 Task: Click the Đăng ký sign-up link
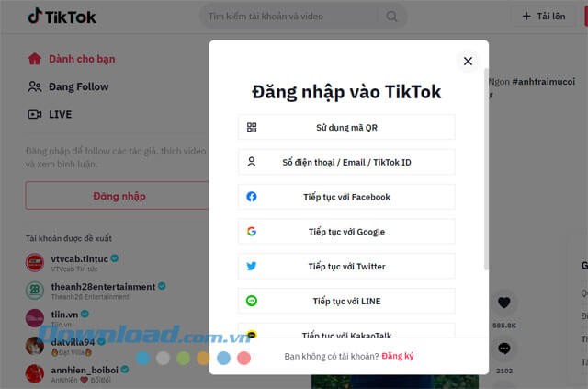click(x=398, y=356)
